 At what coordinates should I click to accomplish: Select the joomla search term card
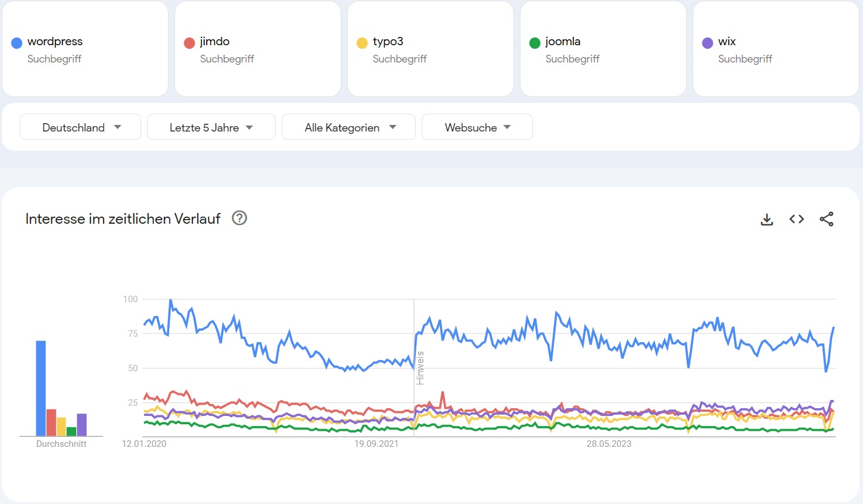coord(603,49)
